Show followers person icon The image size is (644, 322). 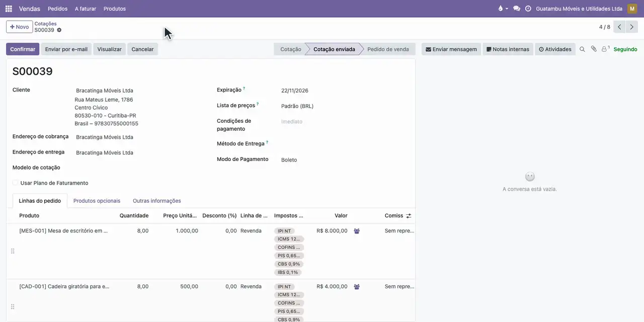pyautogui.click(x=605, y=49)
